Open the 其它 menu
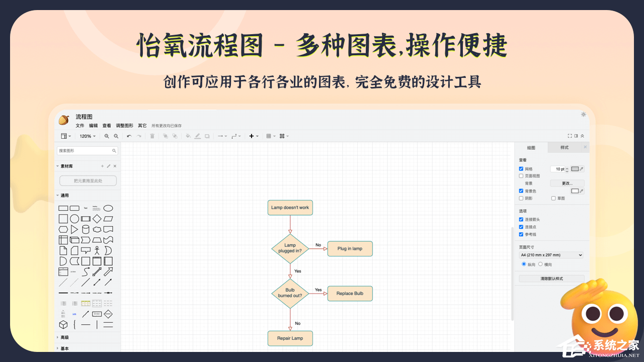This screenshot has height=362, width=644. tap(142, 126)
